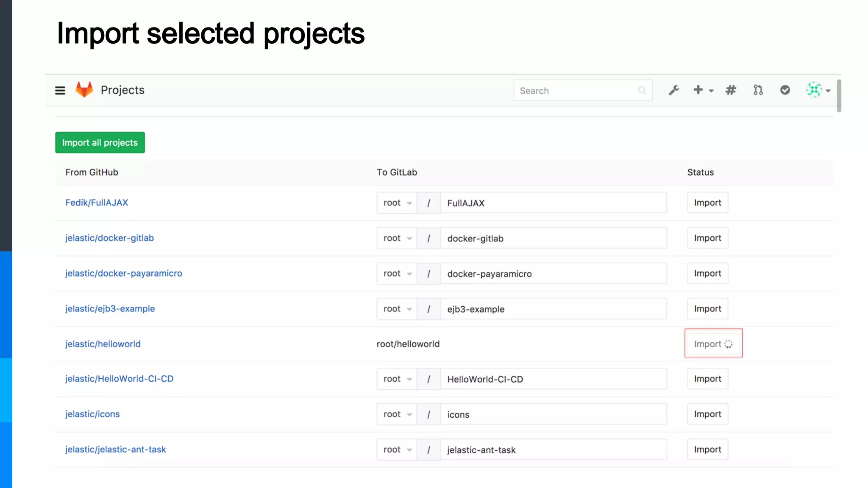Open the jelastic/docker-payaramicro repository link
The width and height of the screenshot is (868, 488).
(124, 273)
